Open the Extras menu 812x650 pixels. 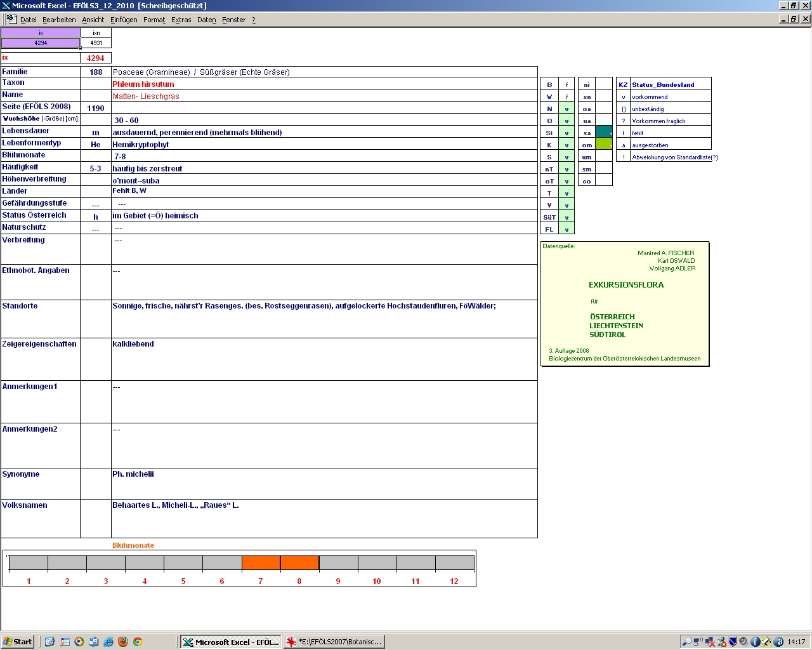click(x=181, y=20)
